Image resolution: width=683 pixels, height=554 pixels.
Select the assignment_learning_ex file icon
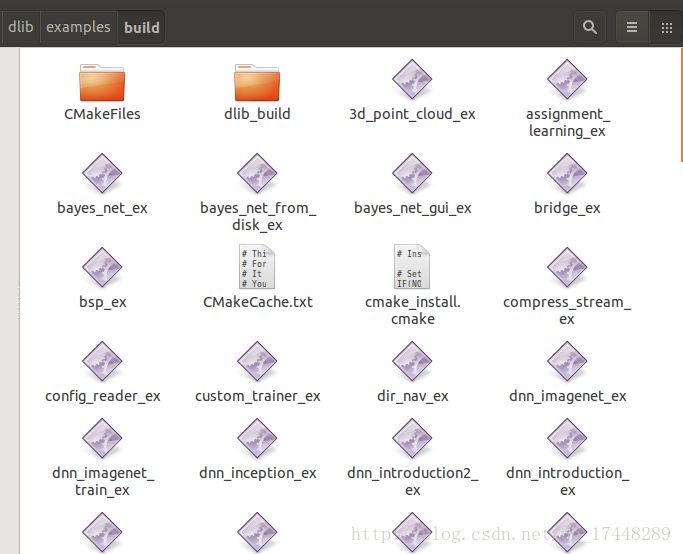click(x=567, y=82)
